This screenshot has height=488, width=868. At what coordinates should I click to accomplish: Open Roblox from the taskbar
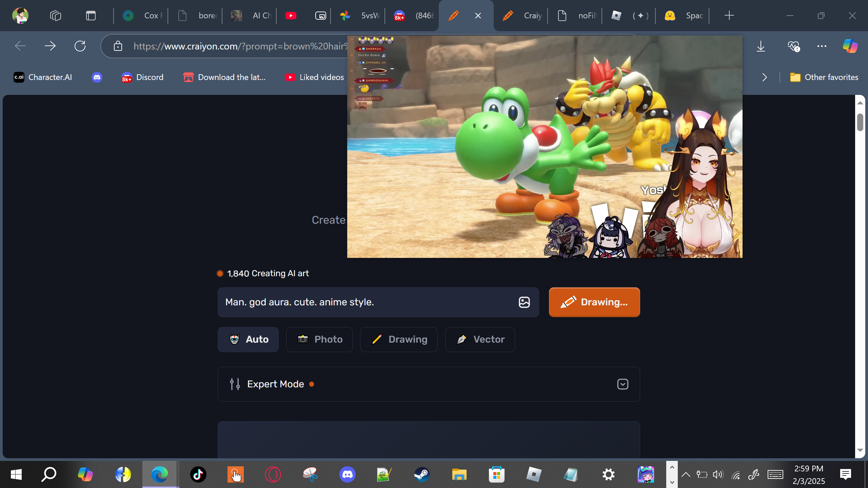coord(534,474)
